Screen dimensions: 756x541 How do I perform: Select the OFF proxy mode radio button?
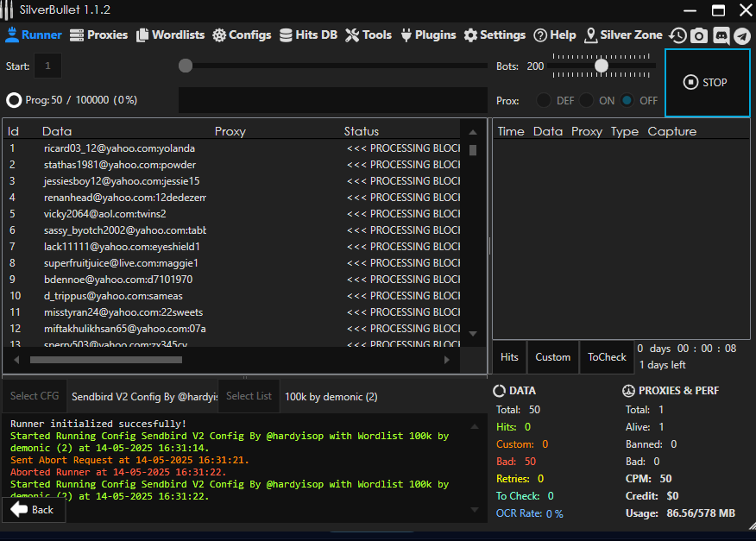627,100
